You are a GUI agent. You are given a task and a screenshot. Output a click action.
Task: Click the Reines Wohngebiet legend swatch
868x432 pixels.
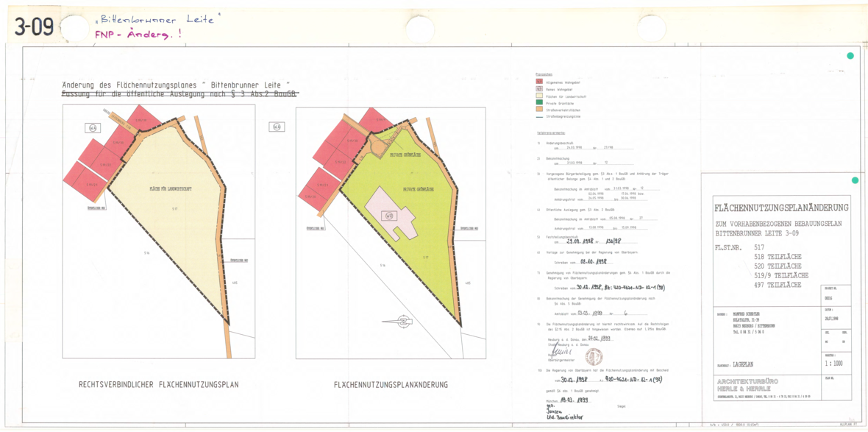538,88
